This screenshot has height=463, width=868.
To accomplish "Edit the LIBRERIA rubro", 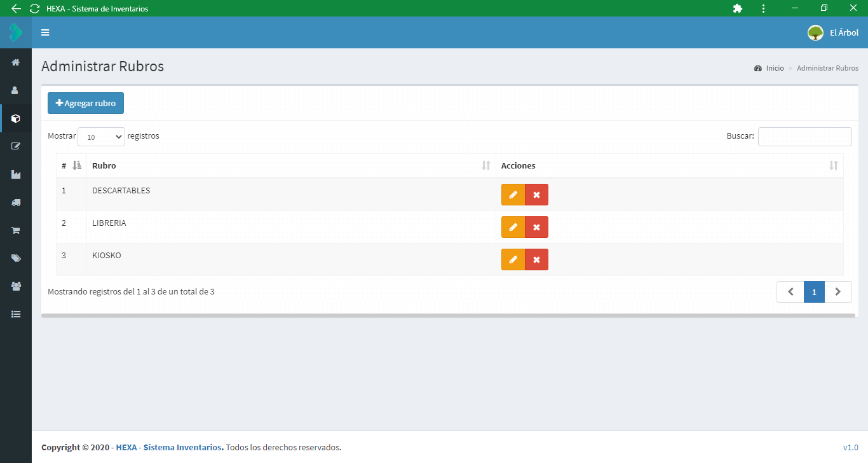I will tap(513, 227).
